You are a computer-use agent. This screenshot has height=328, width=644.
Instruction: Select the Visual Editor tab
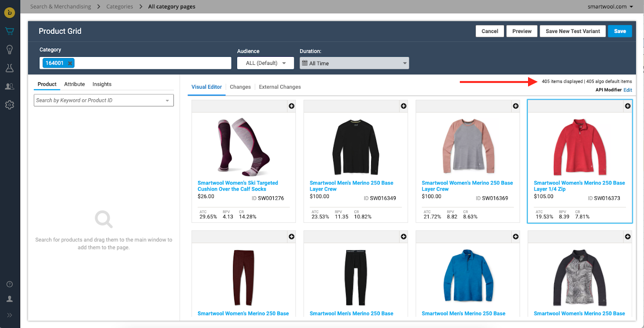point(206,87)
